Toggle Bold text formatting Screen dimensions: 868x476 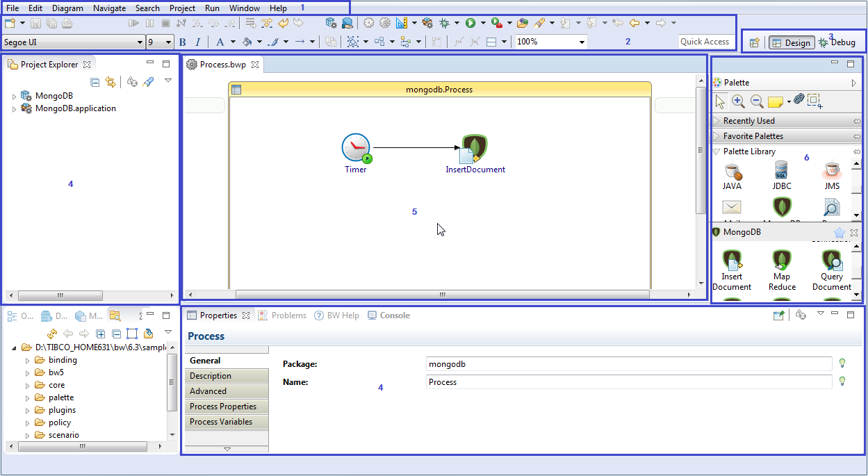point(183,42)
